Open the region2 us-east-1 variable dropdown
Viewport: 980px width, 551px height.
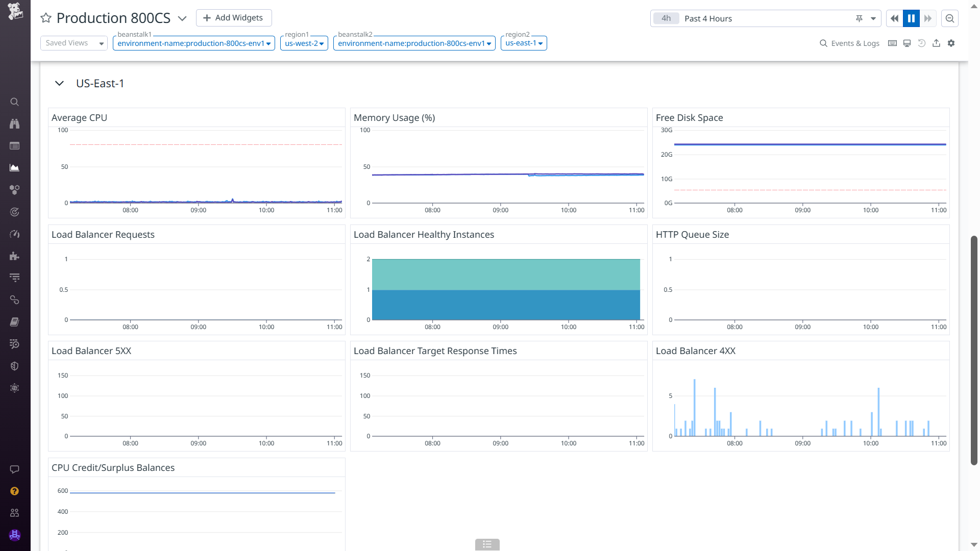524,43
